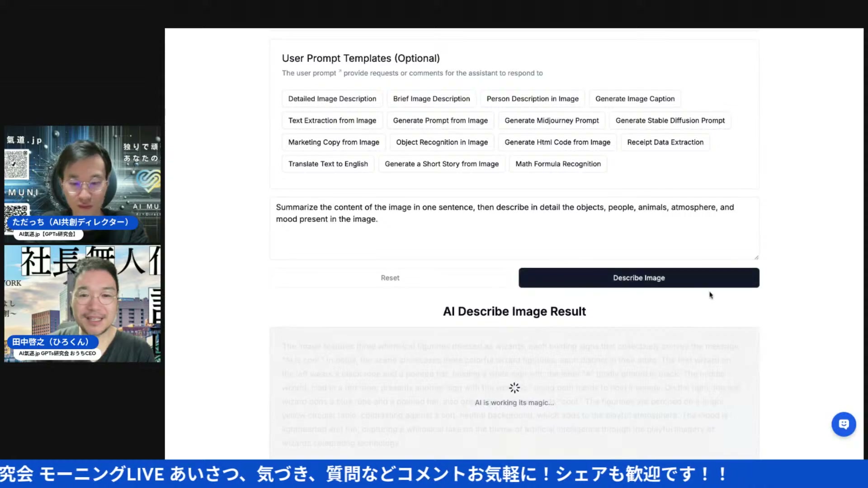
Task: Select Generate Midjourney Prompt template
Action: tap(552, 121)
